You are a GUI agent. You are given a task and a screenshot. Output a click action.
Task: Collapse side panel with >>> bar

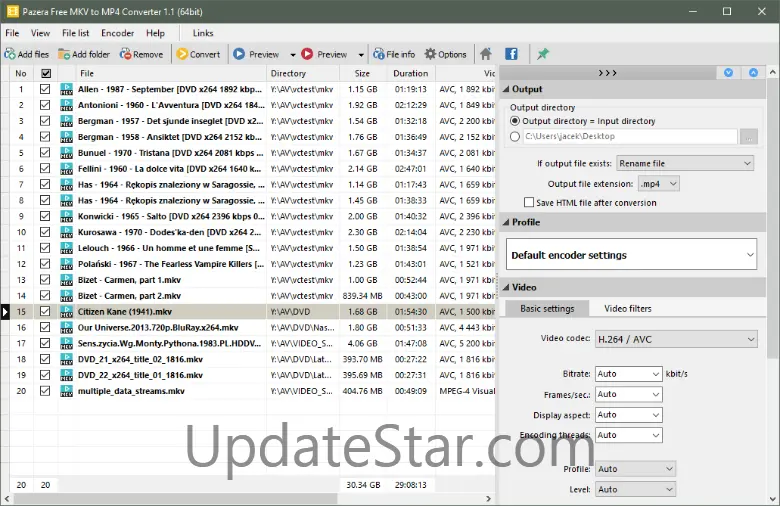click(607, 73)
